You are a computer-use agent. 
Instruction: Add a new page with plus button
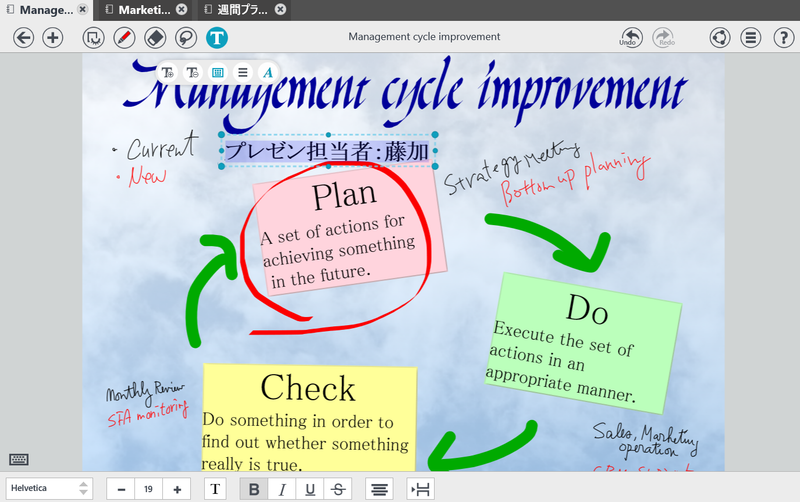[53, 38]
